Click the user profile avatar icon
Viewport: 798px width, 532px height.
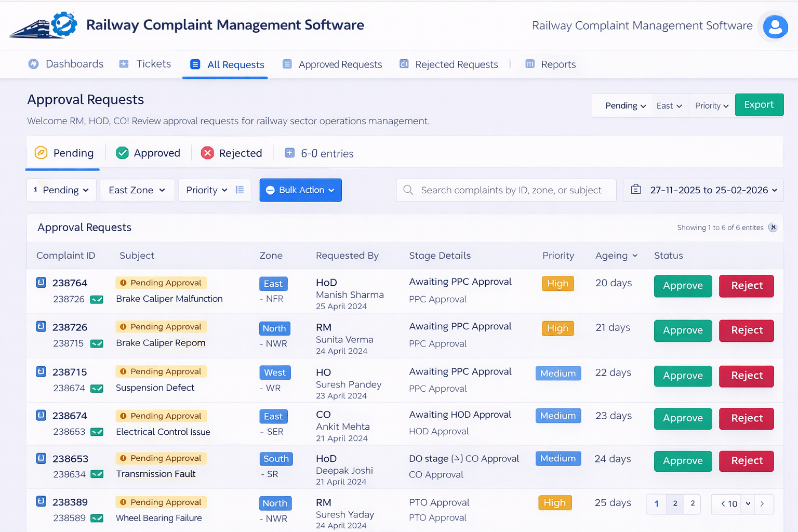tap(775, 27)
